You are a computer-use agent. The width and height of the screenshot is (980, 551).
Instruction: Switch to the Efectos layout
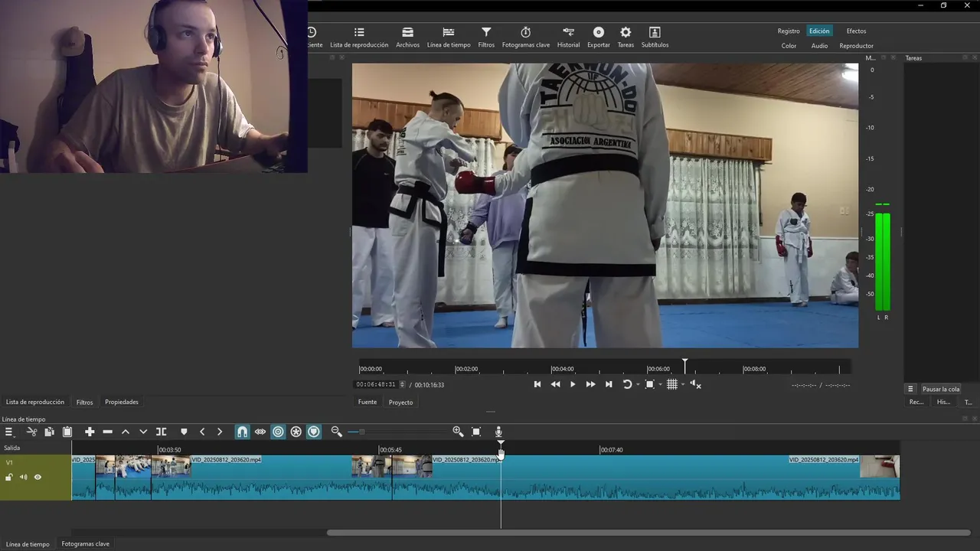click(x=856, y=31)
